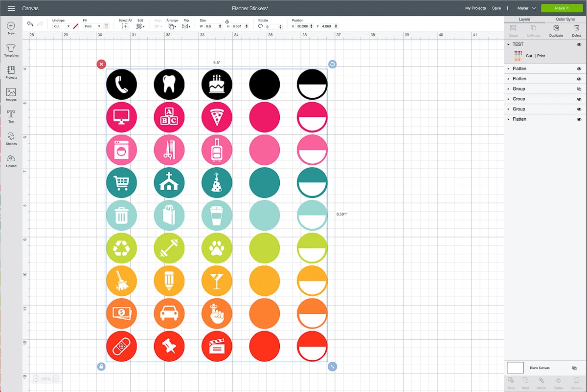Click the Duplicate layer icon
587x392 pixels.
pyautogui.click(x=556, y=30)
